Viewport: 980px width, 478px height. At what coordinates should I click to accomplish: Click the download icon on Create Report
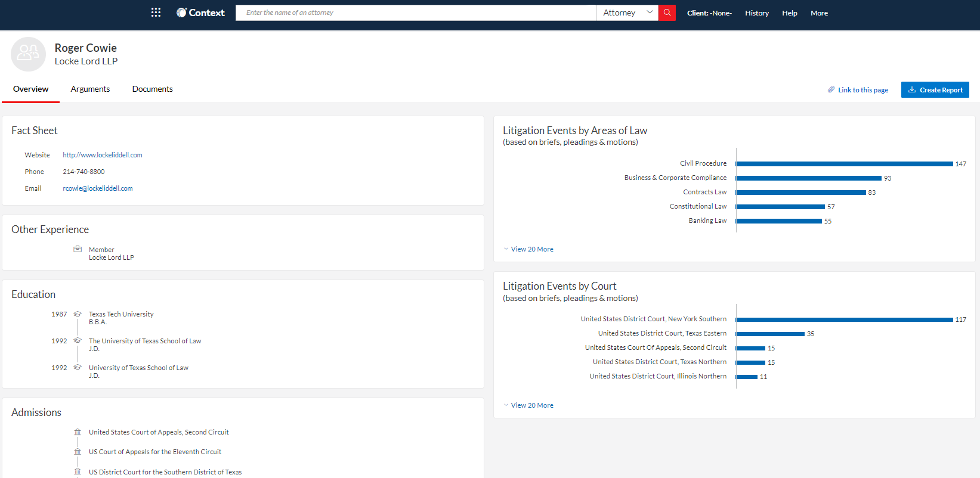click(x=912, y=89)
